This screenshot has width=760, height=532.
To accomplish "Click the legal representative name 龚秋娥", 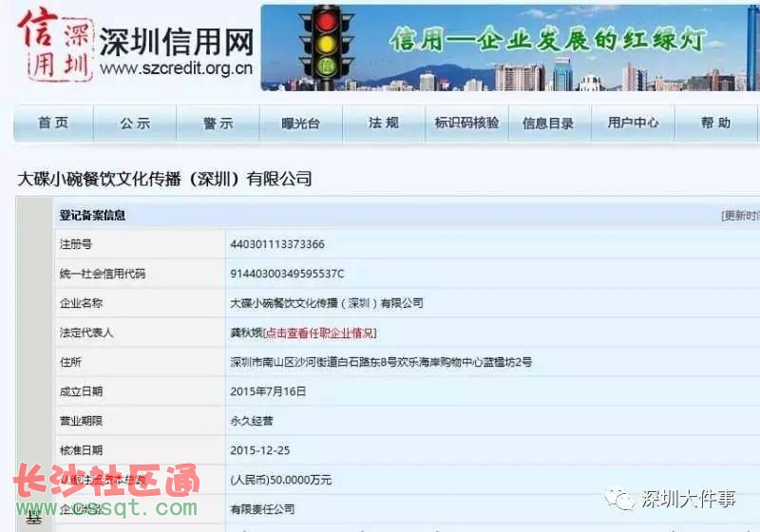I will [x=246, y=332].
